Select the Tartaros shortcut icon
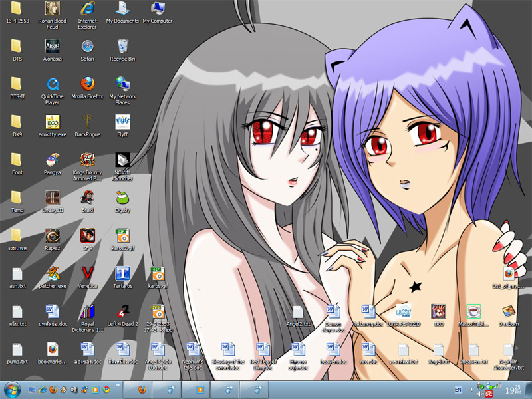Image resolution: width=532 pixels, height=399 pixels. tap(122, 277)
